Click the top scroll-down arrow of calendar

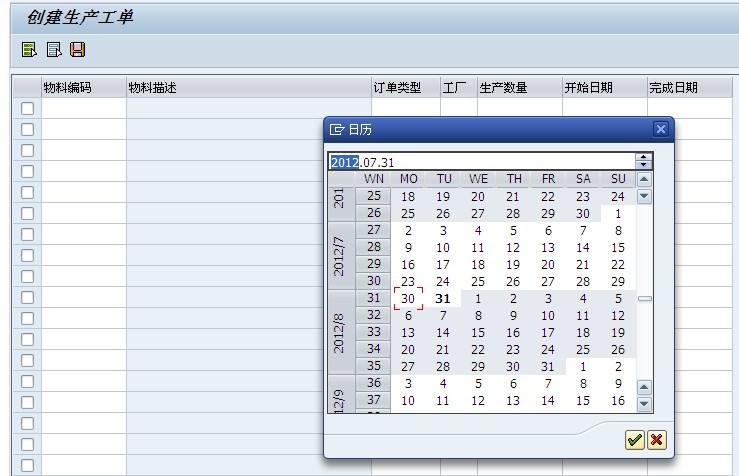644,196
